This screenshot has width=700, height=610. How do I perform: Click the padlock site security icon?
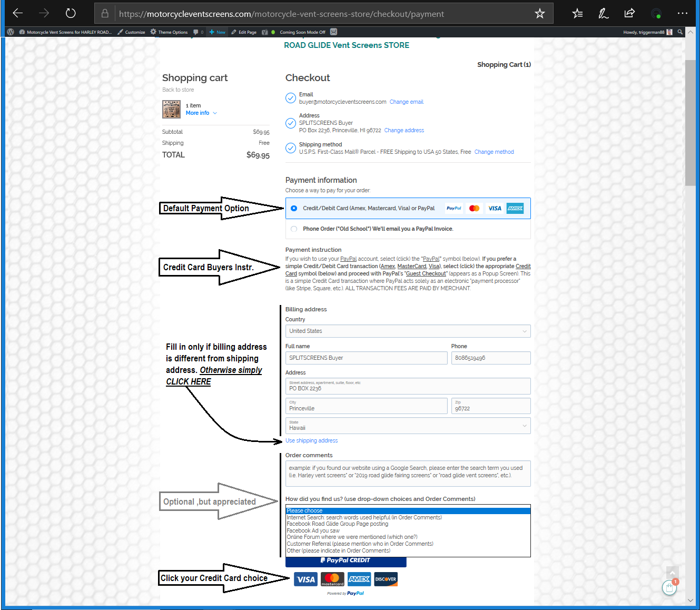tap(105, 14)
